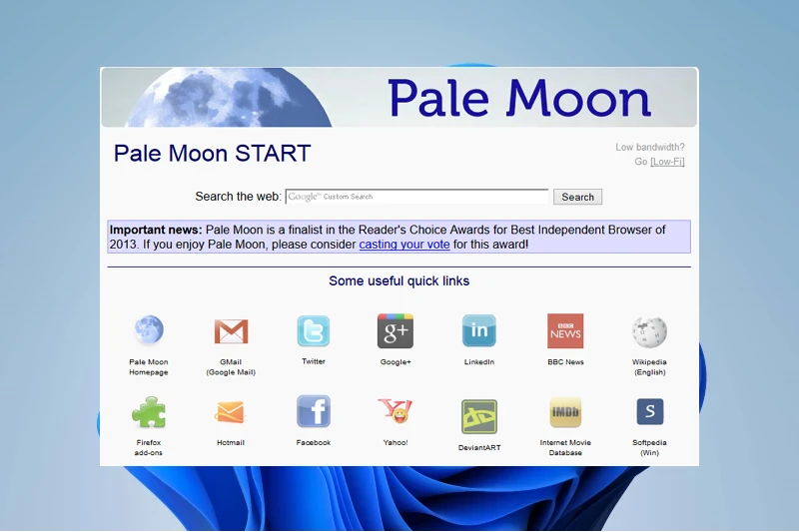Click the Important news bold text
Screen dimensions: 799x532
[x=156, y=230]
